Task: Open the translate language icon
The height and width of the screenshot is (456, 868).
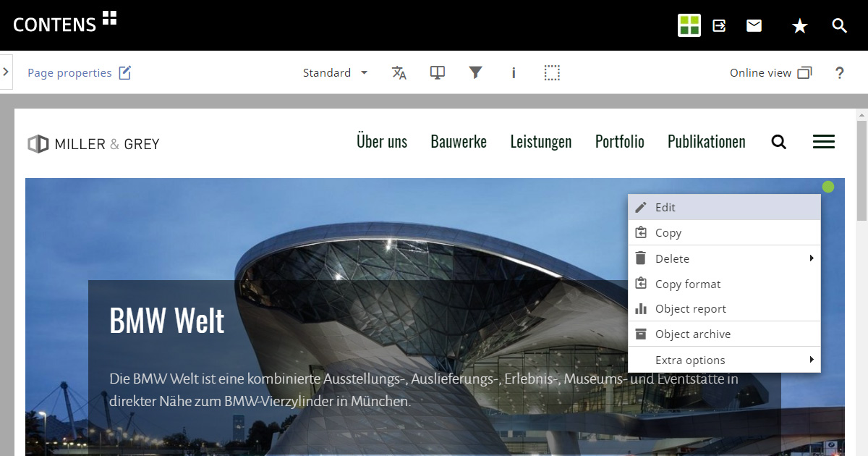Action: 399,72
